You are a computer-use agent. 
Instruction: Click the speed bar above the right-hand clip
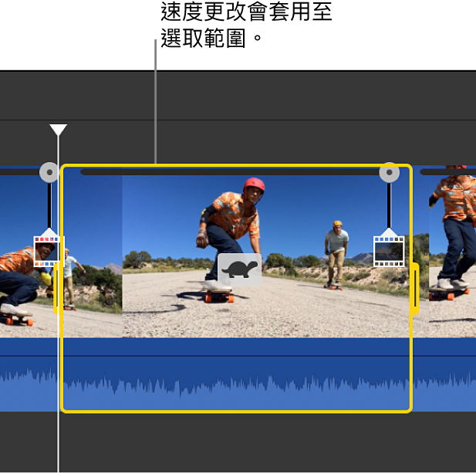447,172
